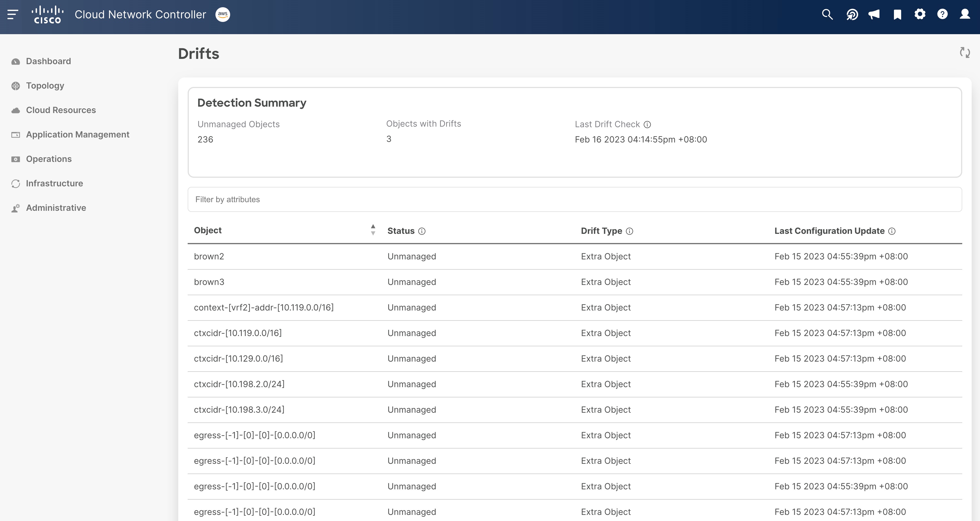
Task: Refresh the Drifts page
Action: point(965,52)
